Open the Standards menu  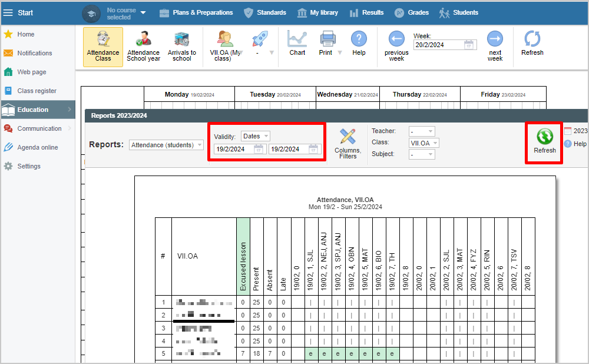[265, 13]
